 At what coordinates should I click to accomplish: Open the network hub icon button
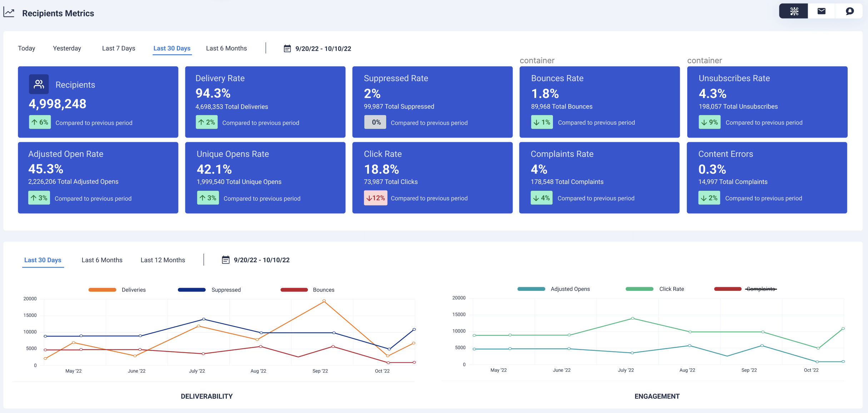(x=794, y=11)
